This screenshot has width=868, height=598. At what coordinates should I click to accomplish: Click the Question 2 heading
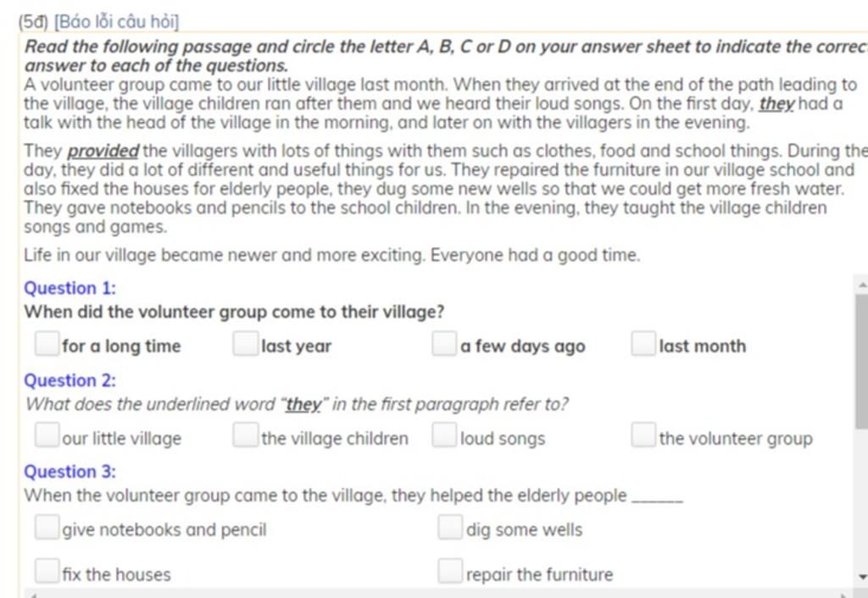point(70,380)
